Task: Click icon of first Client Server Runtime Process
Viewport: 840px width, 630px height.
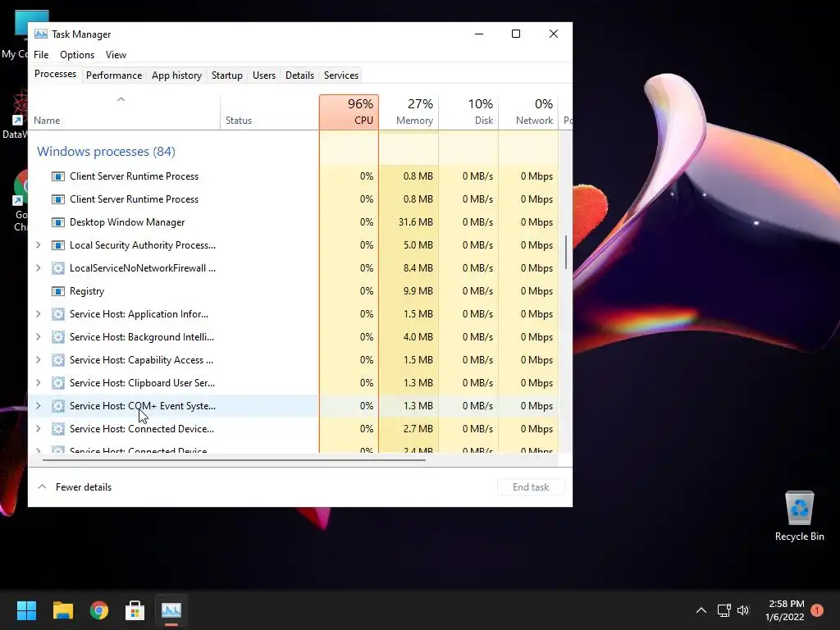Action: pos(58,176)
